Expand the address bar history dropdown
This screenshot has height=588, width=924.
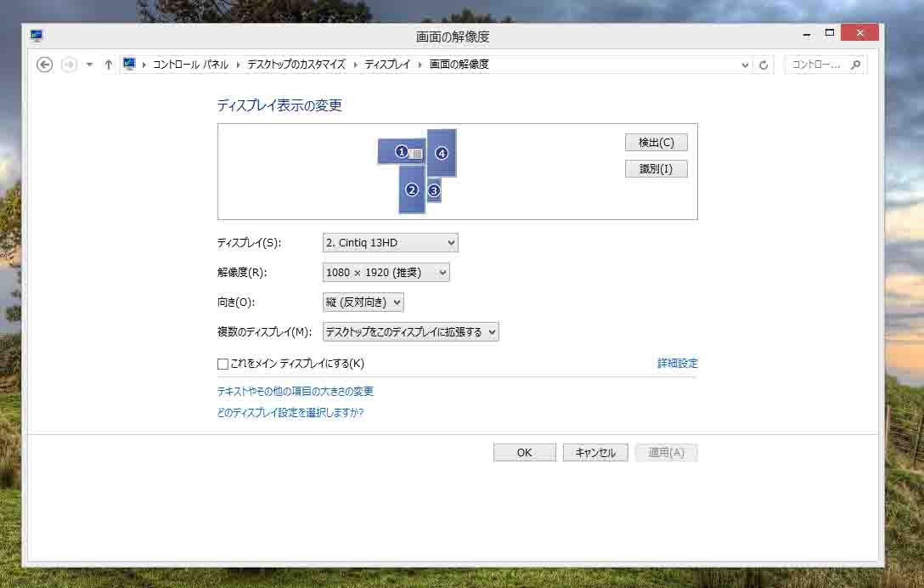coord(745,65)
